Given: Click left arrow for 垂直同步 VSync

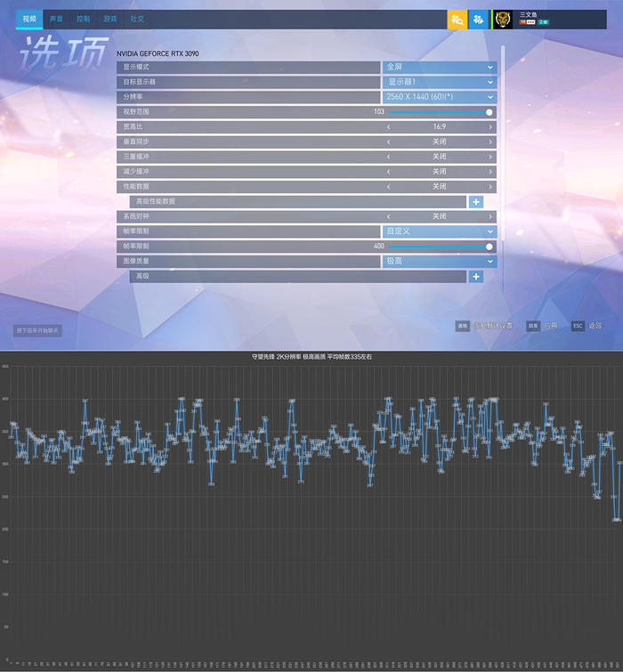Looking at the screenshot, I should point(389,142).
